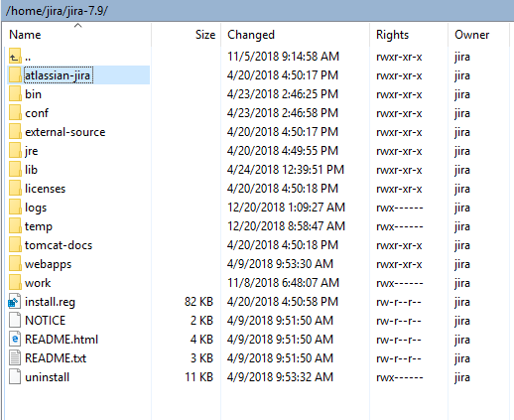Click the date 12/20/2018 1:09:27 AM
Viewport: 514px width, 420px height.
[286, 208]
